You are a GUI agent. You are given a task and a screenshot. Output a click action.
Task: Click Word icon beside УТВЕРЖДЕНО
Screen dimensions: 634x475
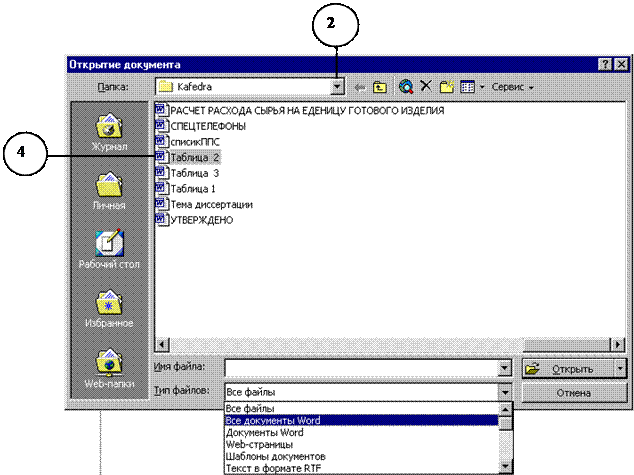click(x=161, y=219)
